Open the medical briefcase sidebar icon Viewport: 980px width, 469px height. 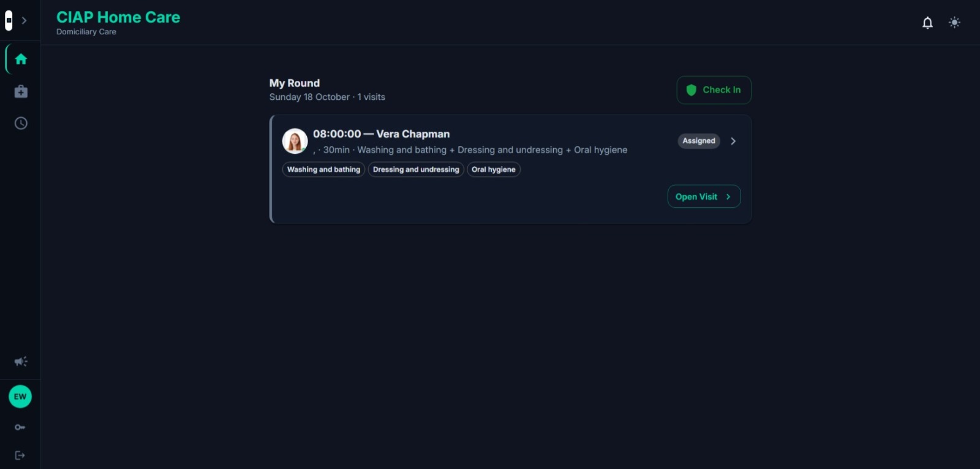pos(21,91)
